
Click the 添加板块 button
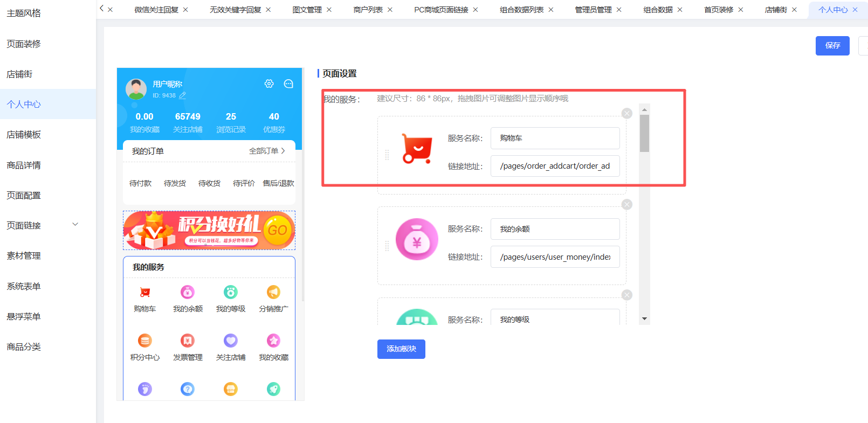coord(401,349)
